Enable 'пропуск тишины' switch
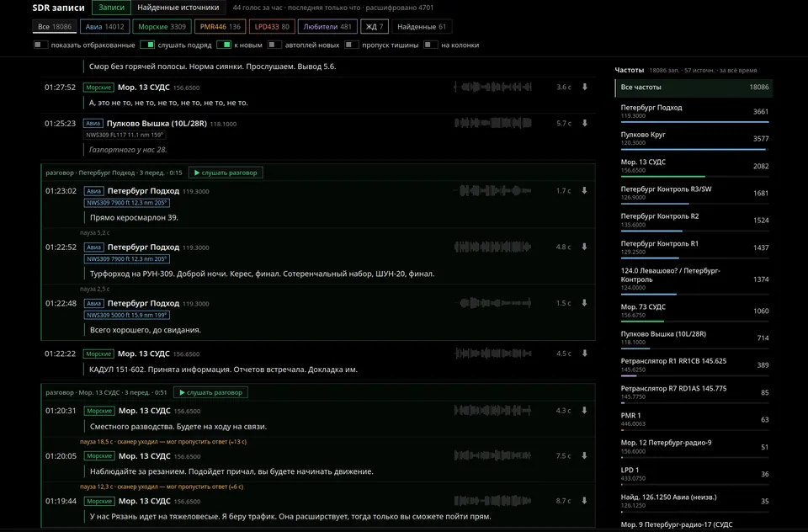The height and width of the screenshot is (532, 808). 352,45
